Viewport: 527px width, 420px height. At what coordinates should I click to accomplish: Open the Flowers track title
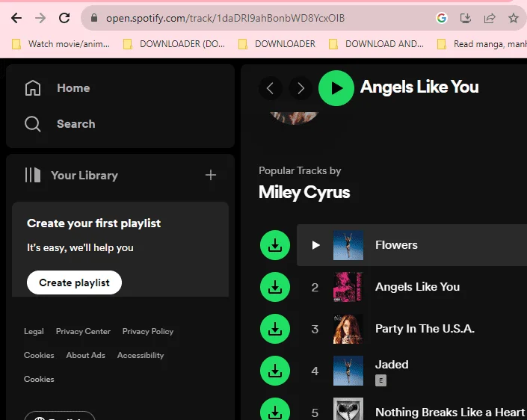click(x=396, y=245)
